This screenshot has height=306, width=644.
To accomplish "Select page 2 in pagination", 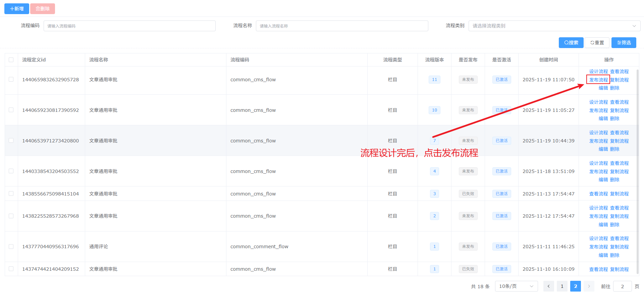I will coord(575,286).
